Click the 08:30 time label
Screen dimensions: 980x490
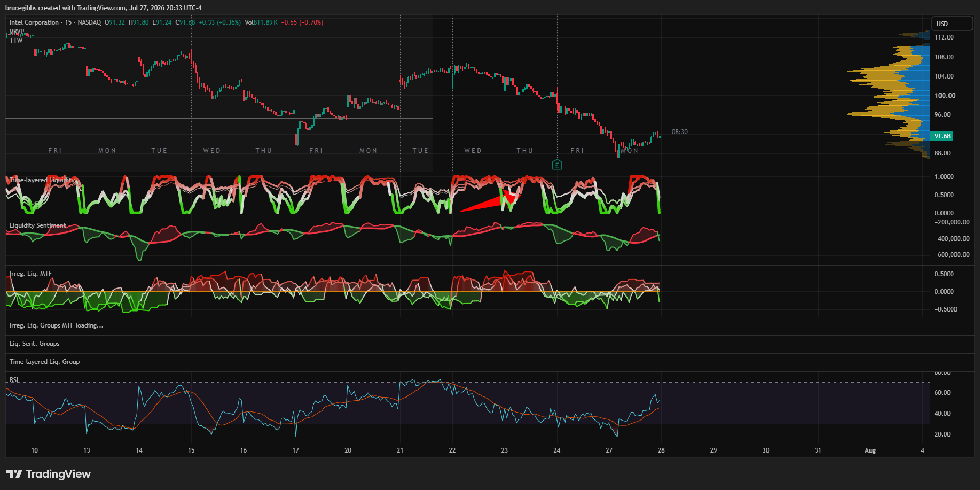coord(679,132)
